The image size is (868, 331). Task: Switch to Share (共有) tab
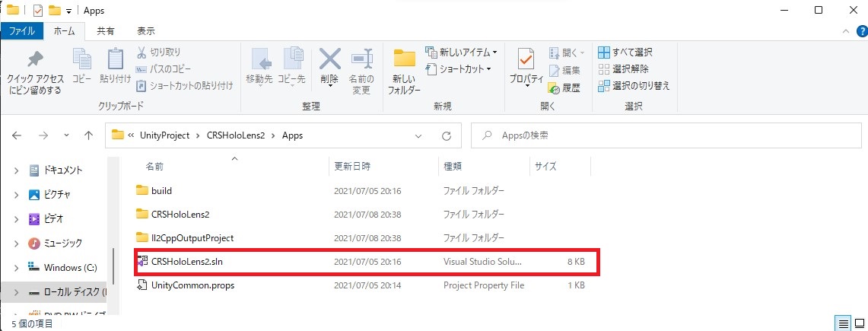106,31
